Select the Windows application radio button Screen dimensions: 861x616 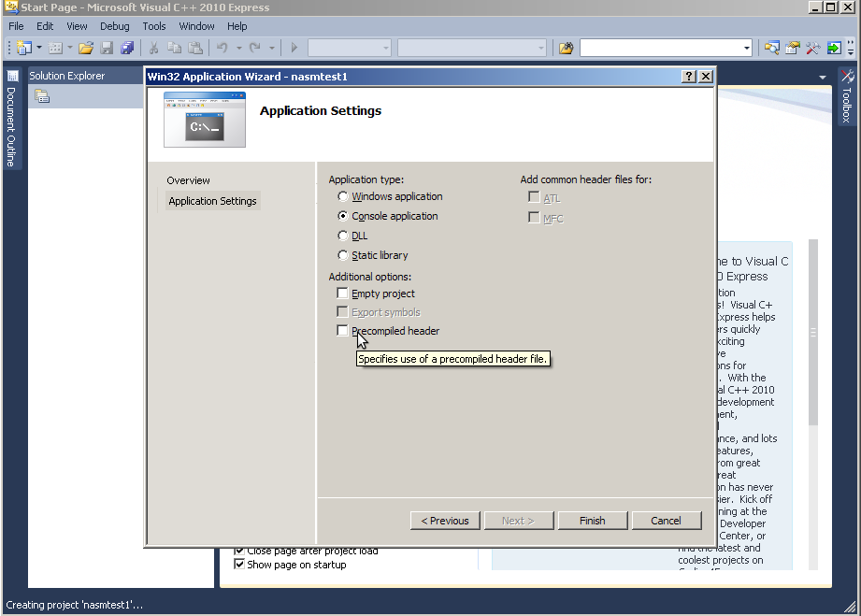tap(343, 196)
